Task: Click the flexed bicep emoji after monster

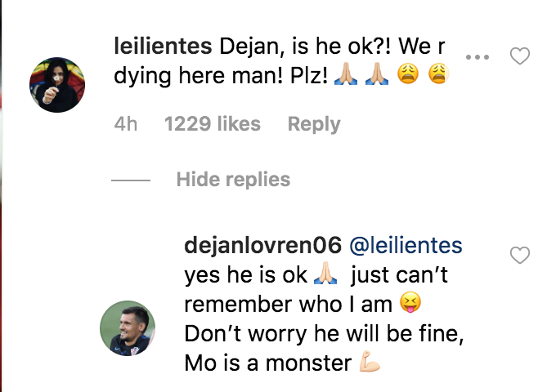Action: pos(369,364)
